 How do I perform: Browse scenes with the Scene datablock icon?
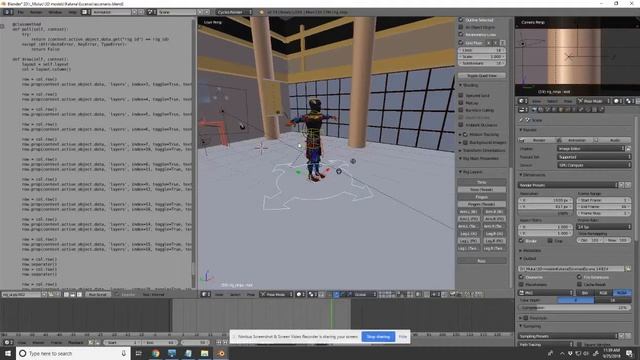click(151, 12)
